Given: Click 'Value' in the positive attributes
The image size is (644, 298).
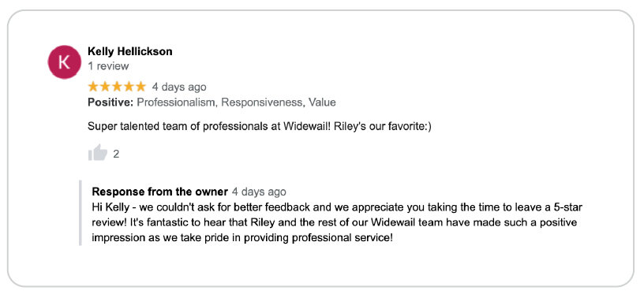Looking at the screenshot, I should point(323,102).
